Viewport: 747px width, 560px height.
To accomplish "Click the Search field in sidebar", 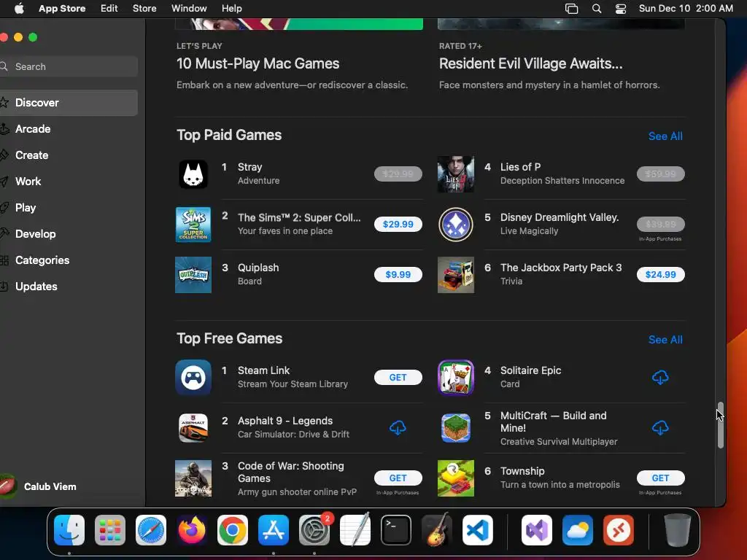I will point(69,66).
